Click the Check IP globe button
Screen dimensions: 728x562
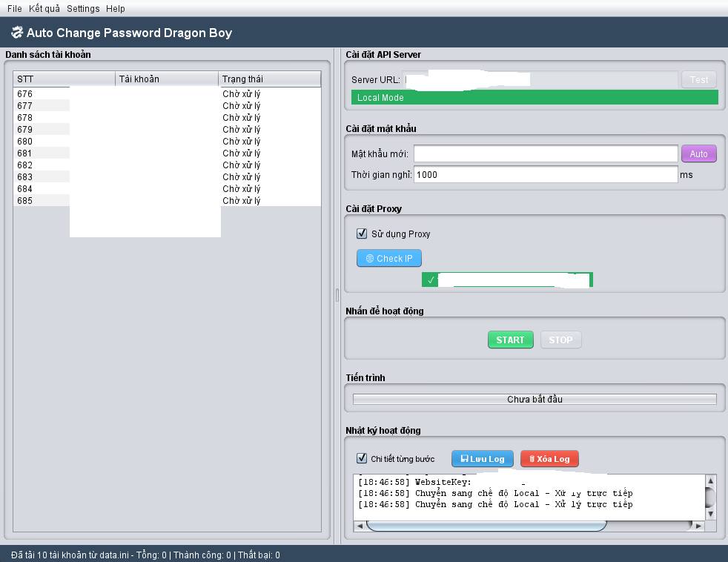(389, 258)
